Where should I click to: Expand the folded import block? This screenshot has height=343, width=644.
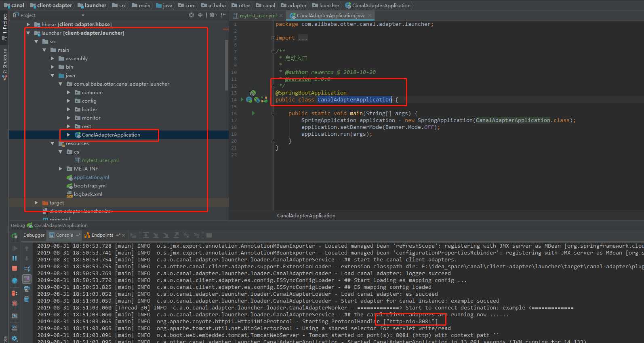[273, 38]
